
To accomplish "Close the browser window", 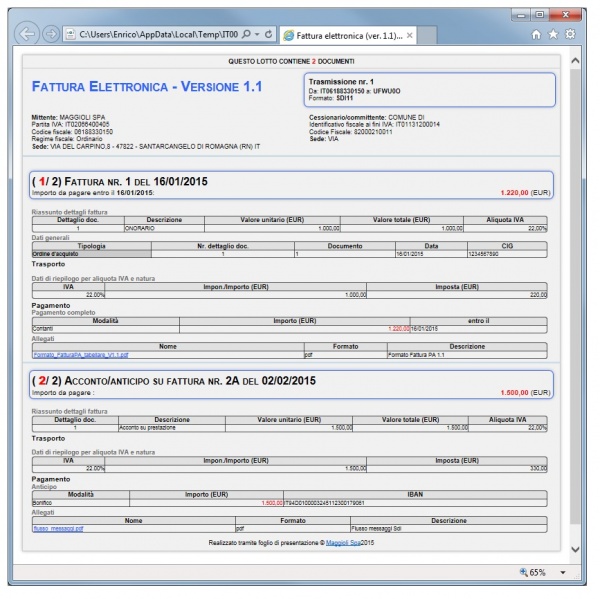I will point(565,15).
